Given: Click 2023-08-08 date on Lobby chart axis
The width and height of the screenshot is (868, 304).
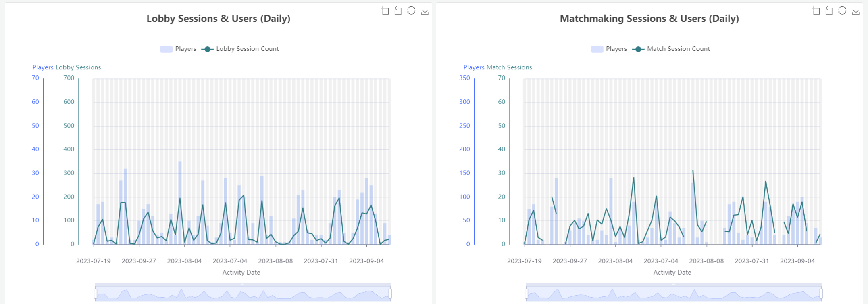Looking at the screenshot, I should (x=275, y=261).
